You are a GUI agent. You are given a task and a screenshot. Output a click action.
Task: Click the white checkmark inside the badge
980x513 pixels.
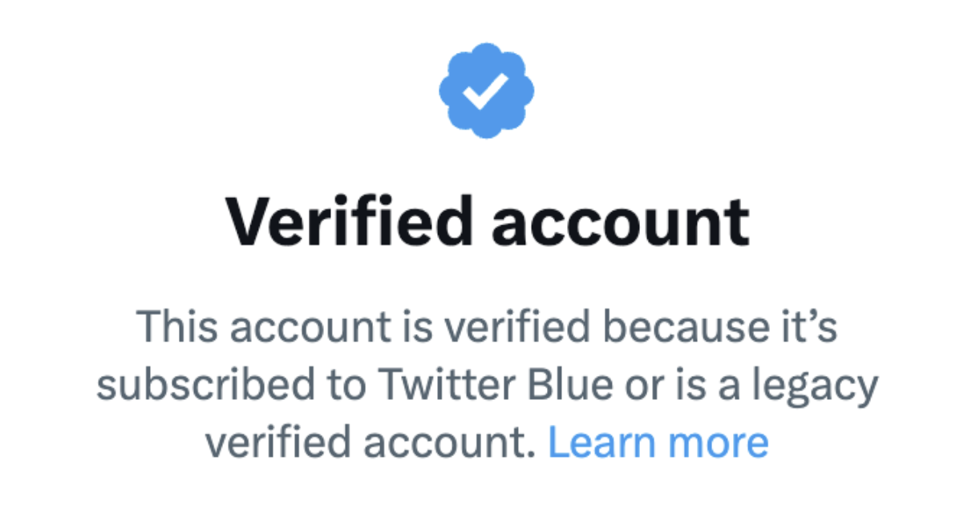click(x=486, y=91)
